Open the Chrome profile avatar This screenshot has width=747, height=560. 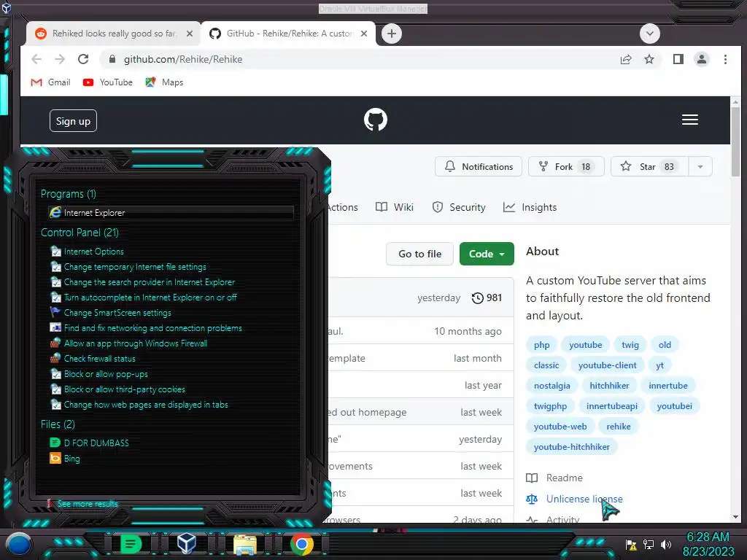pos(702,59)
